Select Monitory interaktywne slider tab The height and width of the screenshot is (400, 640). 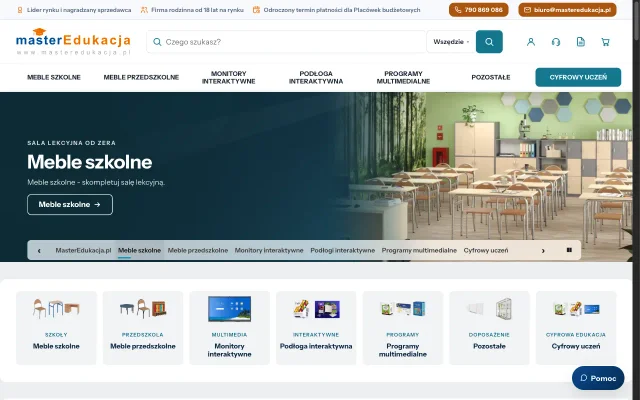tap(269, 250)
